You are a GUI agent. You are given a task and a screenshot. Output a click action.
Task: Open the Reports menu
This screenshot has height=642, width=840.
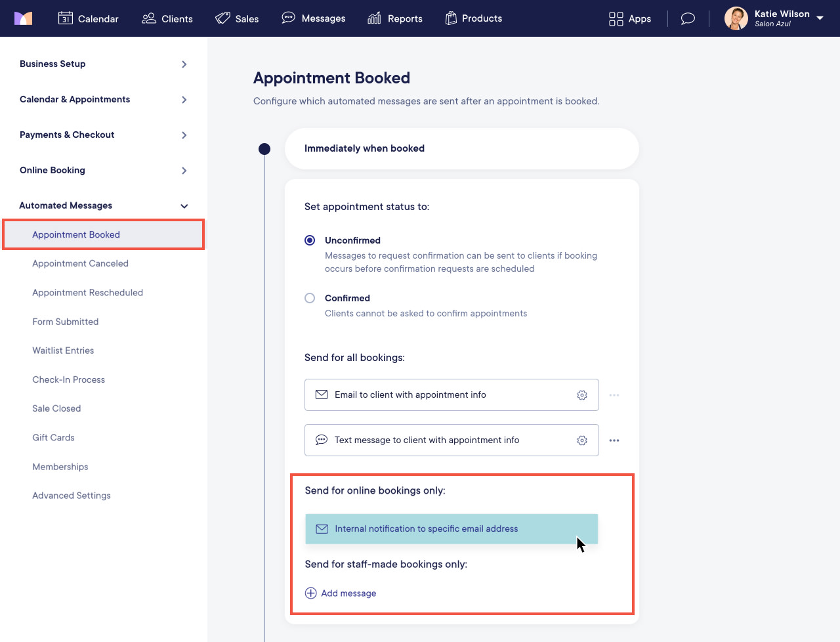394,18
